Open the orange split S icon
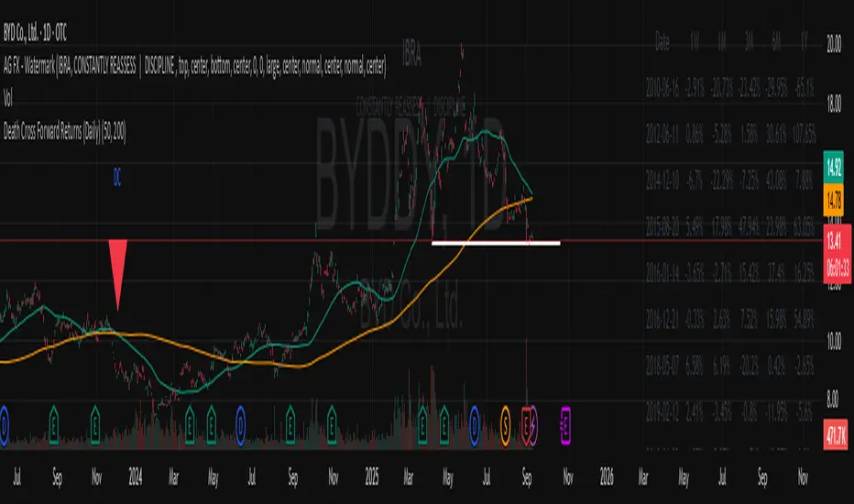The height and width of the screenshot is (504, 854). click(x=506, y=425)
